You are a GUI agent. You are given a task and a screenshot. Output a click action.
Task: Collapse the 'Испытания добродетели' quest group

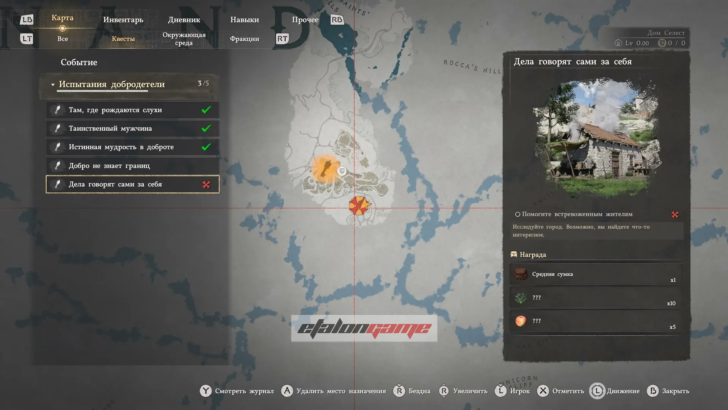[54, 85]
